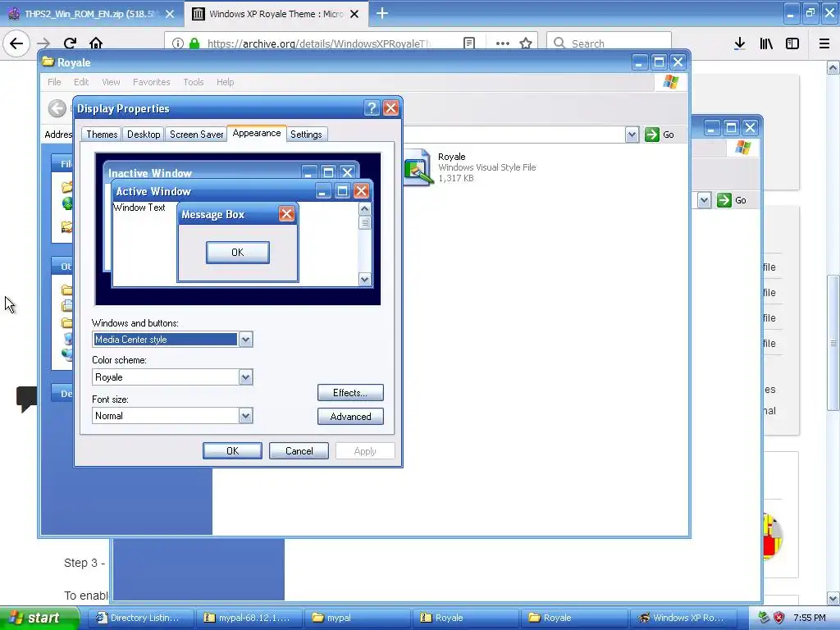Open the Screen Saver tab

click(197, 135)
